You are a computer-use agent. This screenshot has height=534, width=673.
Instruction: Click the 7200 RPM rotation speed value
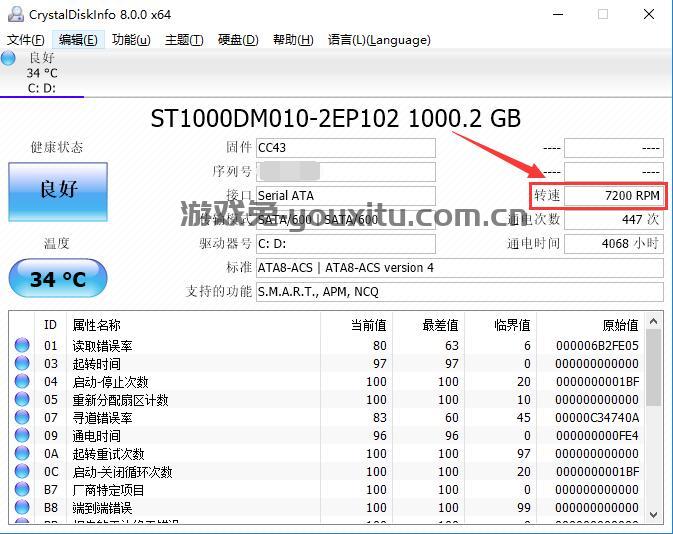point(614,196)
